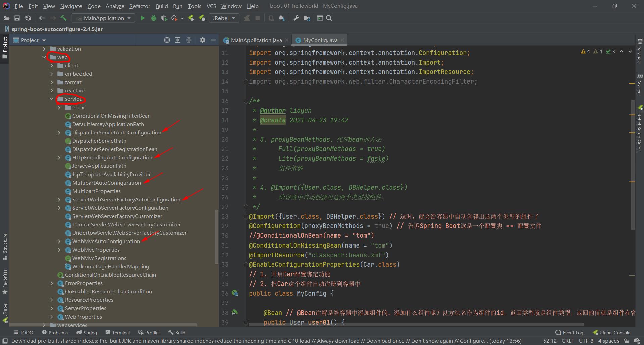Open the JRebel Setup Guide panel
The width and height of the screenshot is (644, 345).
640,128
